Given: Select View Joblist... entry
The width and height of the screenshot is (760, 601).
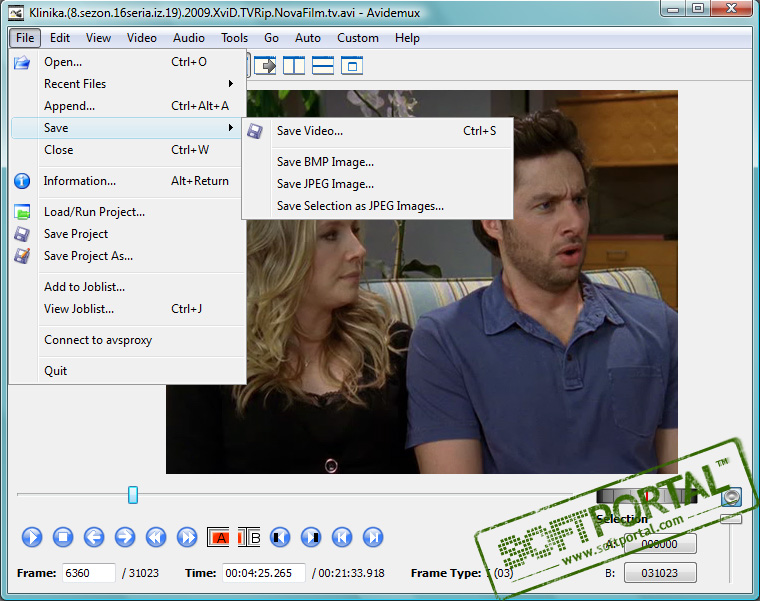Looking at the screenshot, I should tap(127, 309).
